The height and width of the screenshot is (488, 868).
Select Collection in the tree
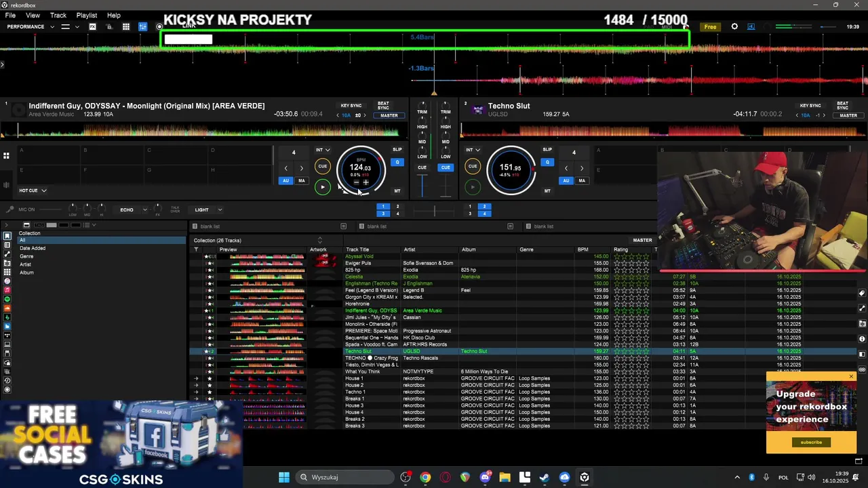29,233
